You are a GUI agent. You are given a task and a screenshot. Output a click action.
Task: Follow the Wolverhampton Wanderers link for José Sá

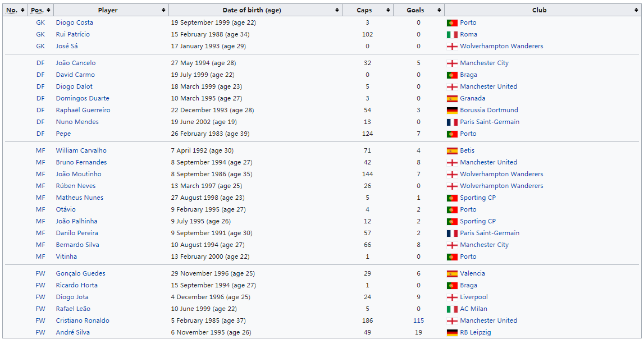[x=501, y=46]
